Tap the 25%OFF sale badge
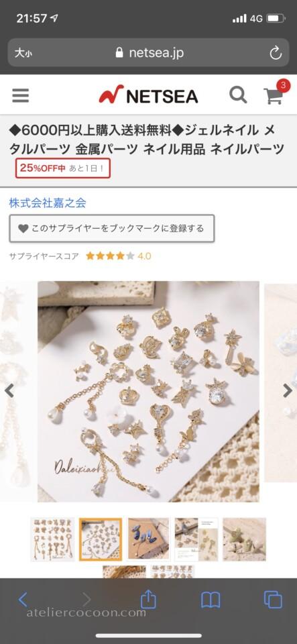Viewport: 297px width, 644px height. [x=63, y=168]
